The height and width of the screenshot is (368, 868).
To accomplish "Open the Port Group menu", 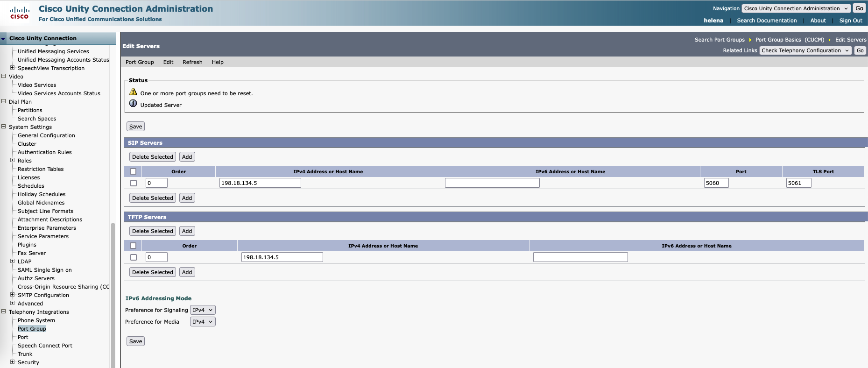I will coord(140,62).
